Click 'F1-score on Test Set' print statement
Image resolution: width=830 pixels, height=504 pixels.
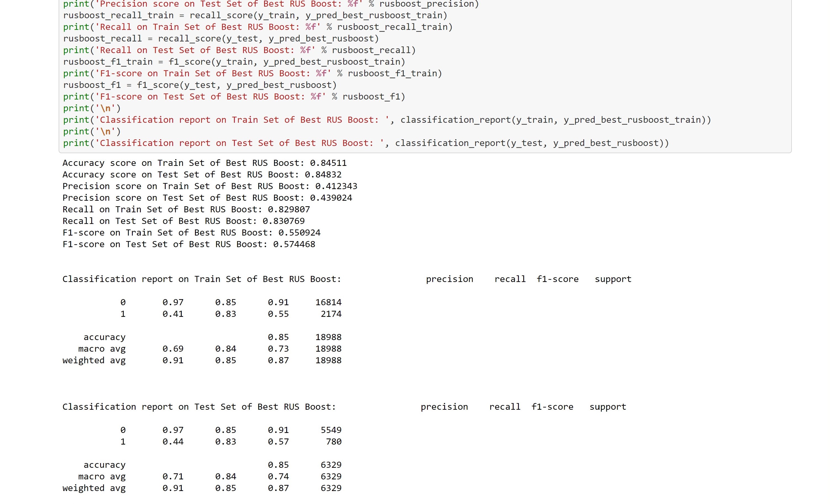click(234, 97)
